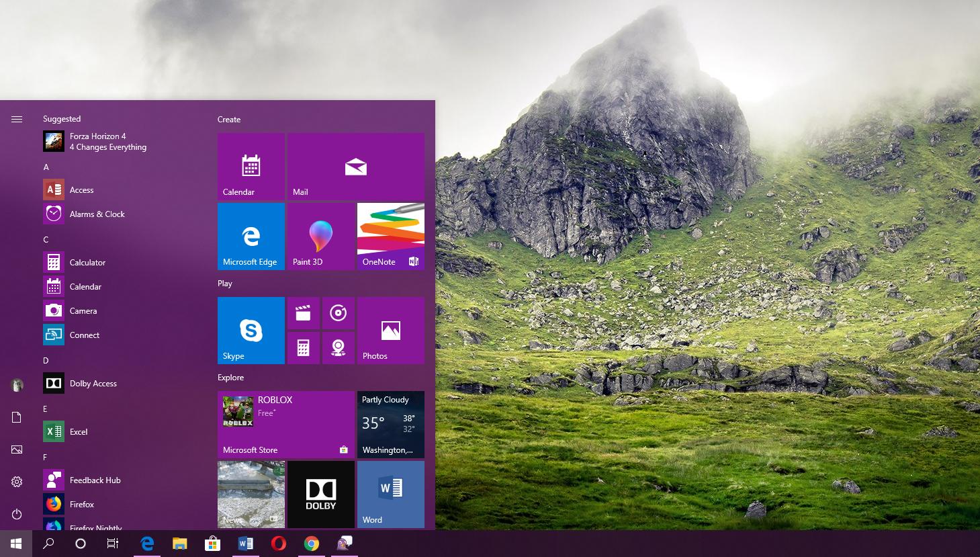Open the Maps small tile

[339, 348]
